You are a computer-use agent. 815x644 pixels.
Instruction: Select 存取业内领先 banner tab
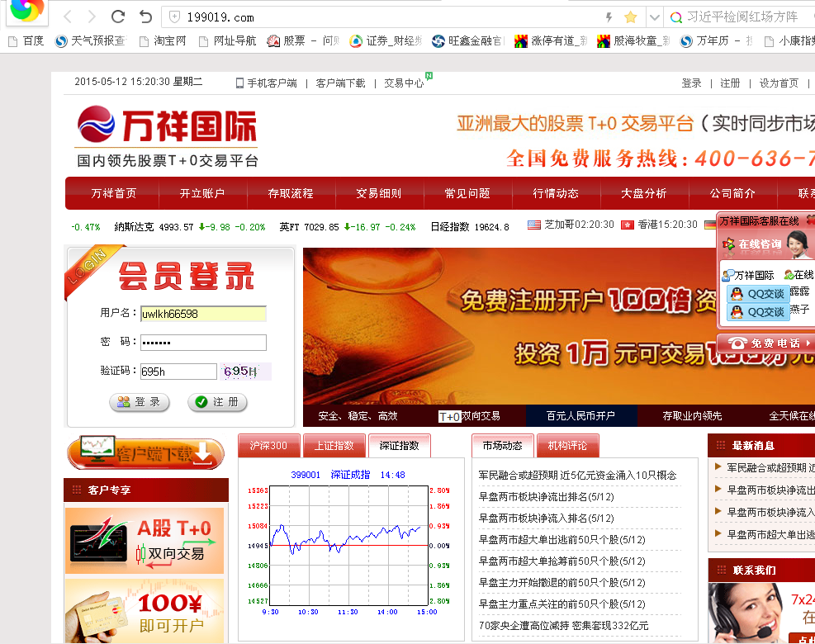click(x=692, y=416)
